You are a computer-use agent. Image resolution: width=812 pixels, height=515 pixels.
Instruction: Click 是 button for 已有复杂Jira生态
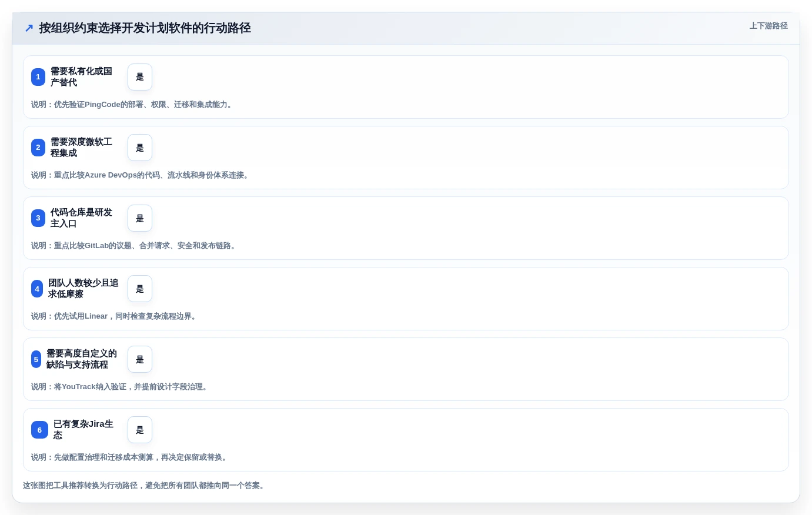tap(140, 430)
